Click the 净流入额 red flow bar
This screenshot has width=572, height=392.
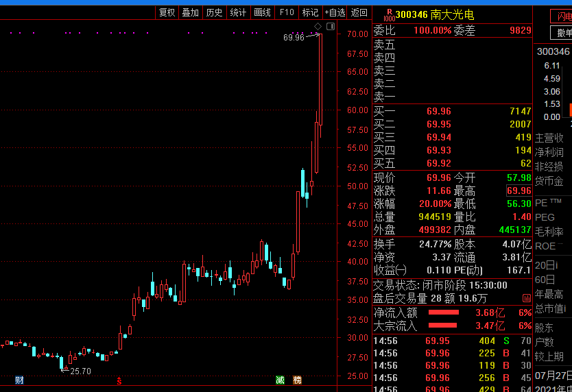click(443, 313)
